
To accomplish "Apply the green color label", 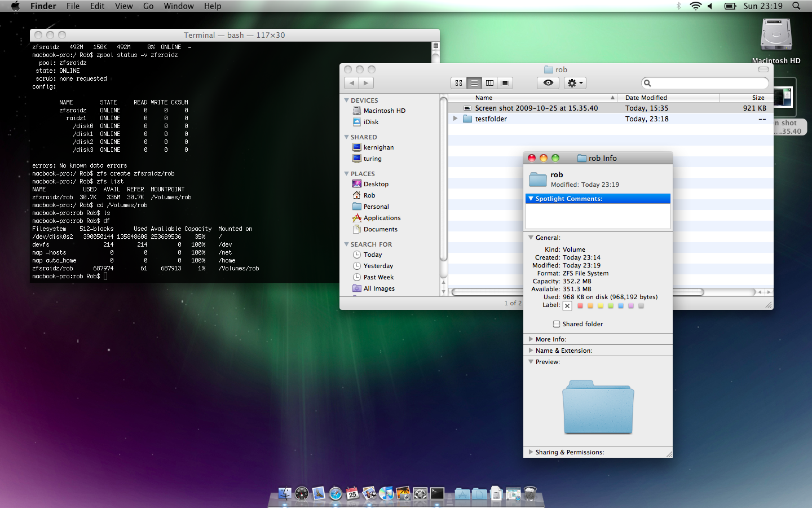I will (x=611, y=306).
